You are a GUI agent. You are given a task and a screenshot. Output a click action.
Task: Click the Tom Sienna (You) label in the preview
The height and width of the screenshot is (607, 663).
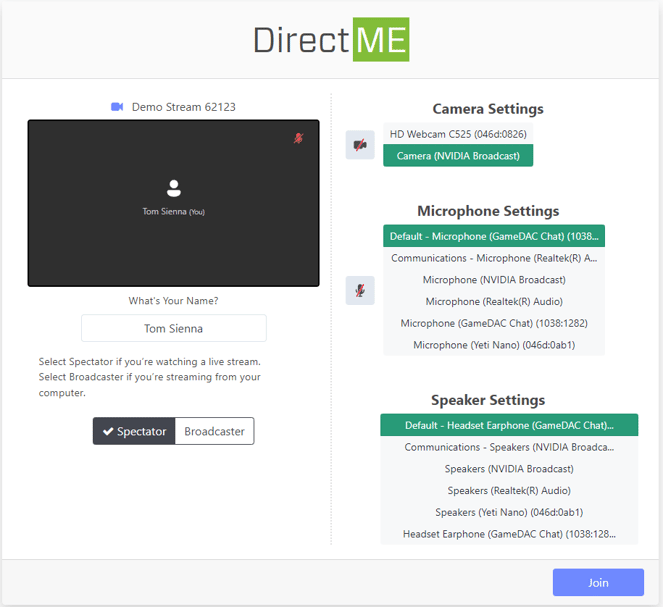point(173,211)
